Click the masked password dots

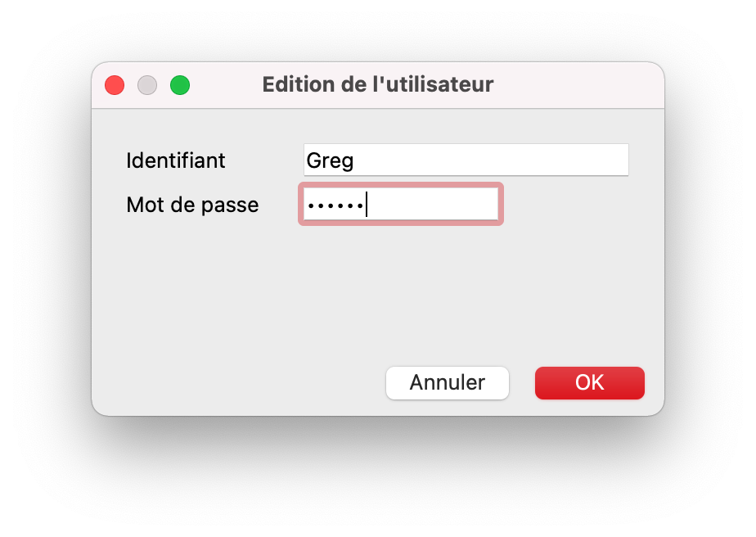tap(335, 205)
